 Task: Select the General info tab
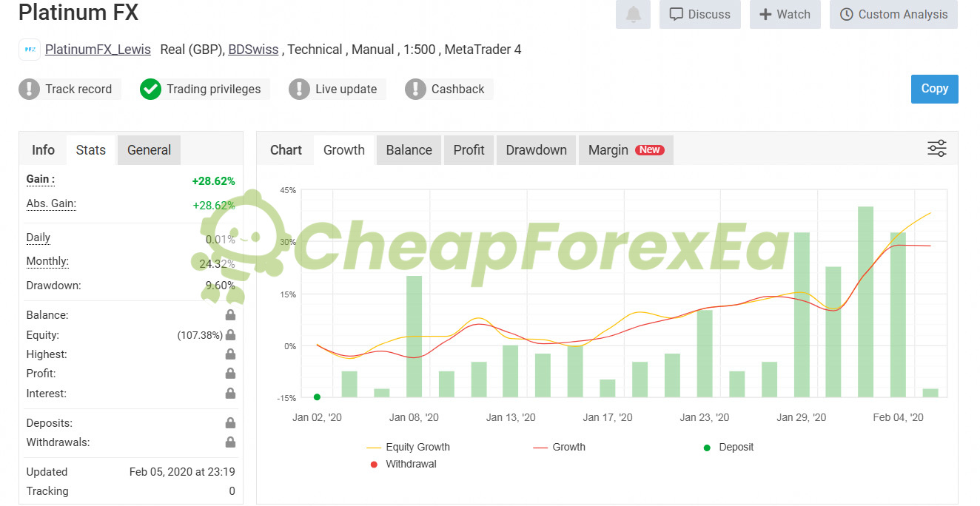click(149, 150)
